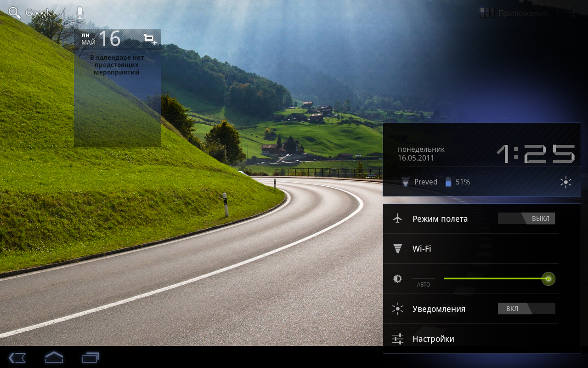Enable АВТО brightness mode
Image resolution: width=588 pixels, height=368 pixels.
point(423,282)
